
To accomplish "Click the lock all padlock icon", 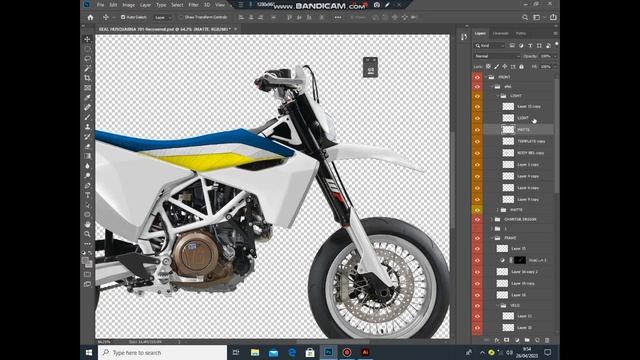I will pyautogui.click(x=521, y=67).
